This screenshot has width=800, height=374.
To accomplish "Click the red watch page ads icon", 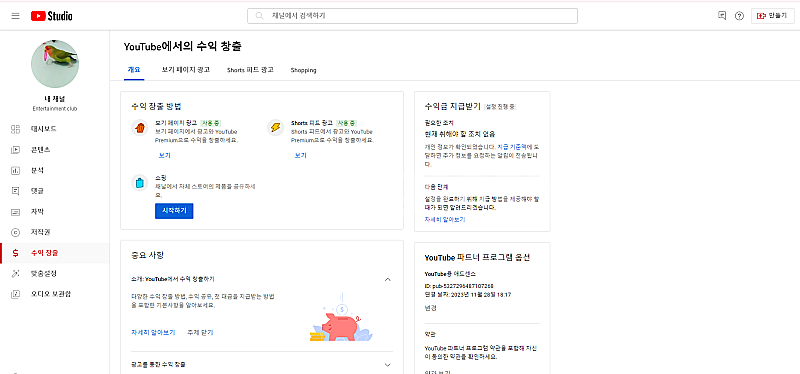I will (139, 128).
